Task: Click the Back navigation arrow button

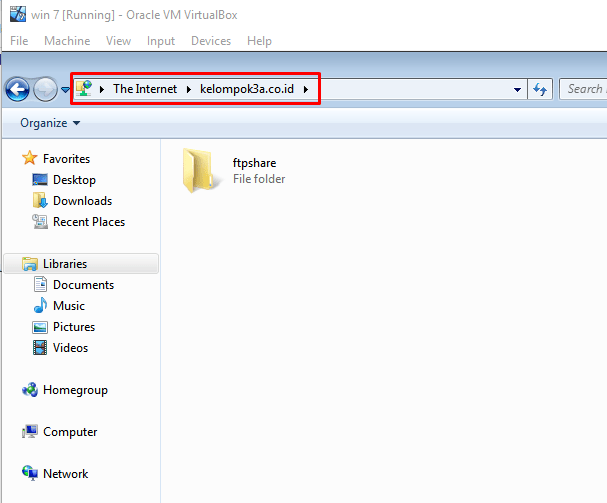Action: coord(17,90)
